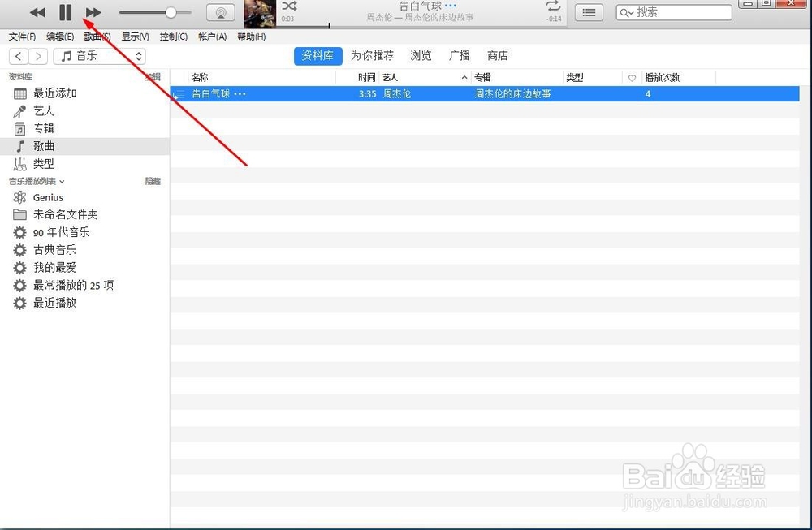Image resolution: width=812 pixels, height=530 pixels.
Task: Collapse the 音乐播放列表 section chevron
Action: tap(63, 181)
